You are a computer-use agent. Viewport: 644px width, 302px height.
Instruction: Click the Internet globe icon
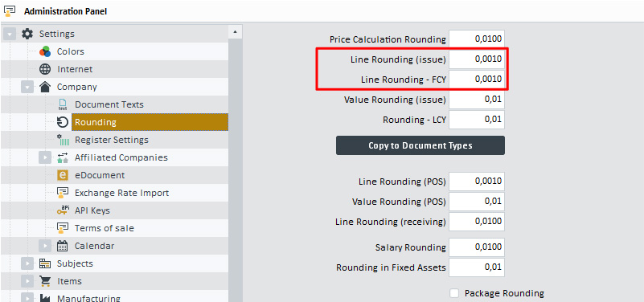pos(45,69)
